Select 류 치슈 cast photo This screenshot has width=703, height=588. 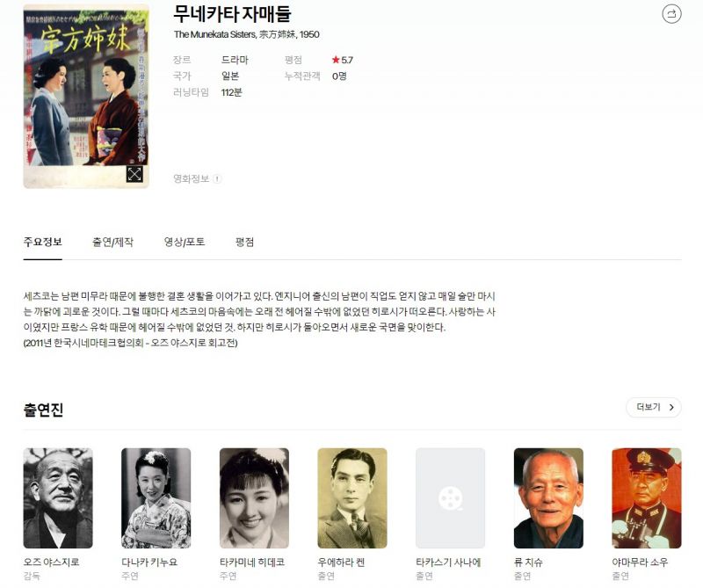(548, 497)
